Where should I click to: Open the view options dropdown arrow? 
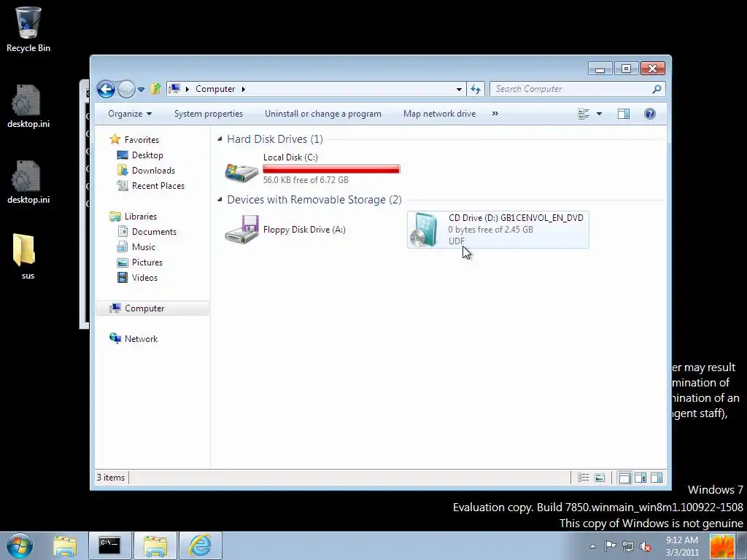pos(600,114)
